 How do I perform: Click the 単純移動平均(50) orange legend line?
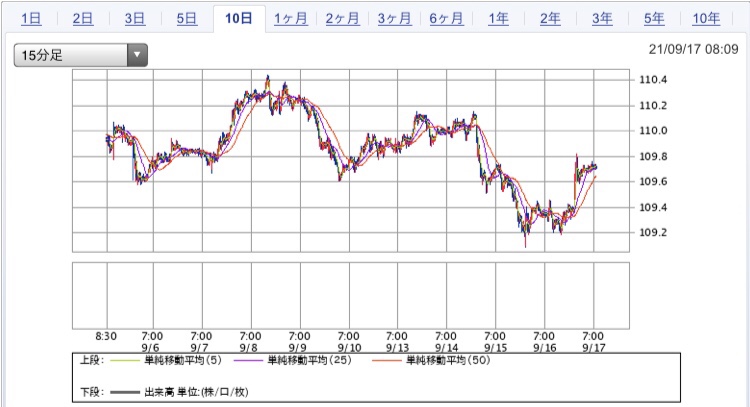tap(386, 361)
